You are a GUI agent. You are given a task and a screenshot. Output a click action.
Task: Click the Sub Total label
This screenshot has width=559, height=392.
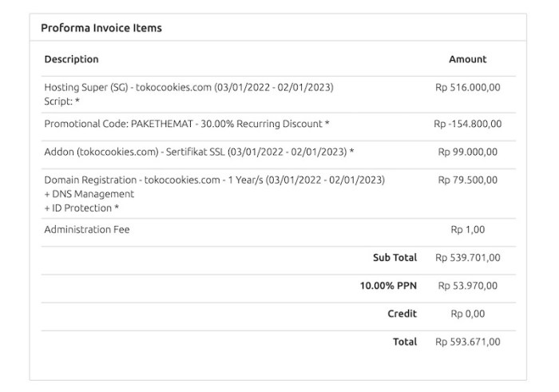click(x=394, y=258)
